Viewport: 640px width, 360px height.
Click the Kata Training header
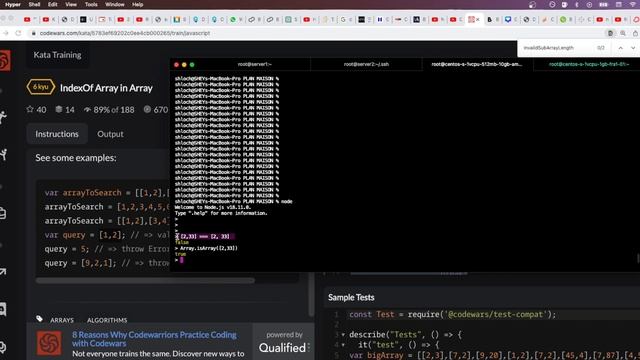(57, 55)
